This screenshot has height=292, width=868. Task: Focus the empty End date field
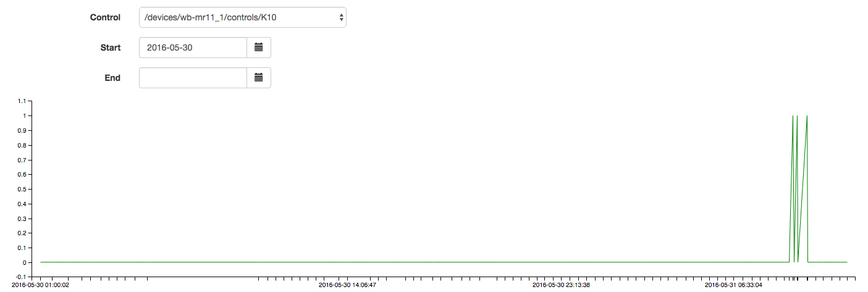[193, 78]
